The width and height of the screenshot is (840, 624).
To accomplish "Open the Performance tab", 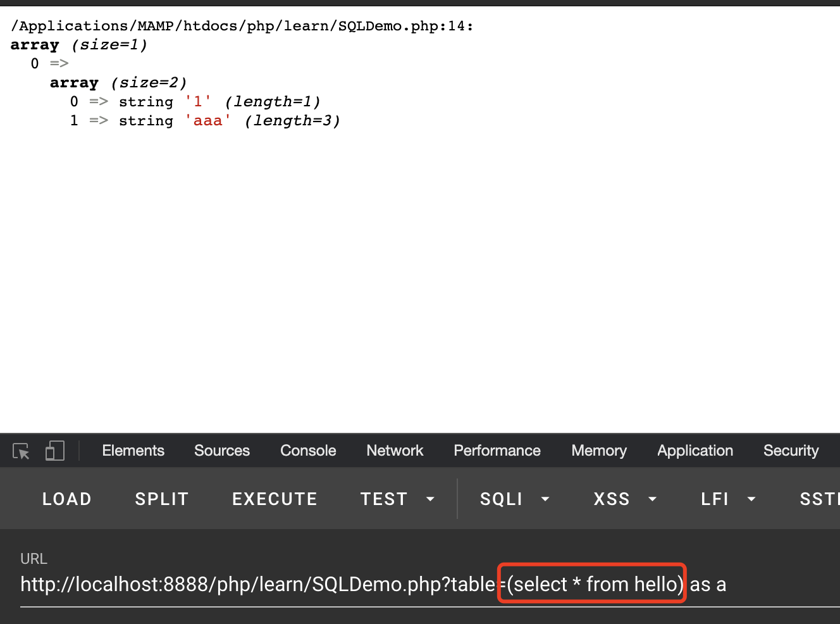I will [497, 451].
